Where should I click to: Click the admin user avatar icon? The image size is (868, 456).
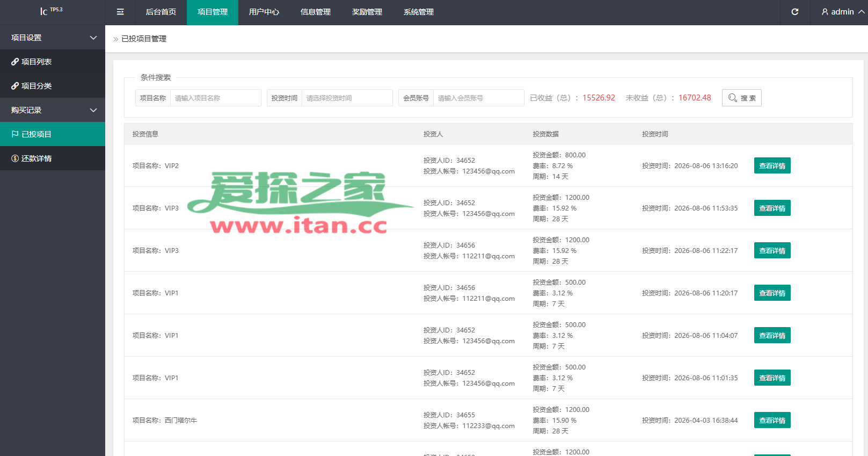tap(825, 12)
